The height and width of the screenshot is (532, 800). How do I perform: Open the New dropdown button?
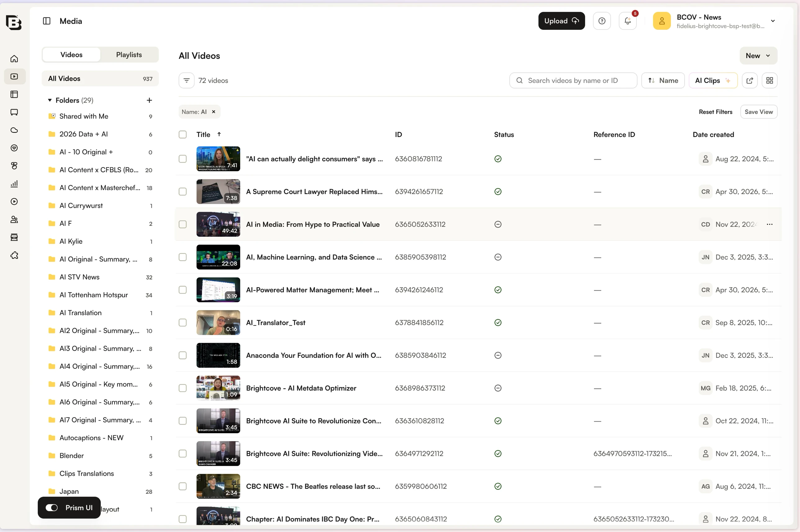pos(758,56)
